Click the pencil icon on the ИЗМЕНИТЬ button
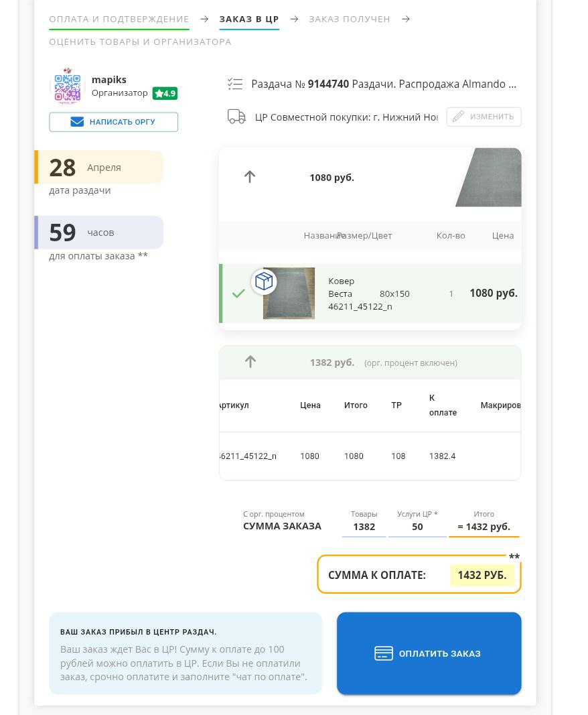This screenshot has width=588, height=715. click(458, 117)
